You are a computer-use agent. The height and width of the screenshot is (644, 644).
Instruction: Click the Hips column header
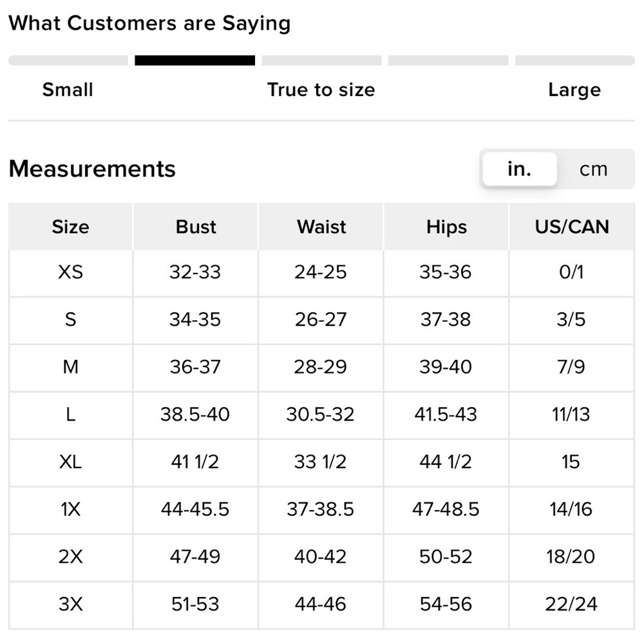[x=446, y=227]
